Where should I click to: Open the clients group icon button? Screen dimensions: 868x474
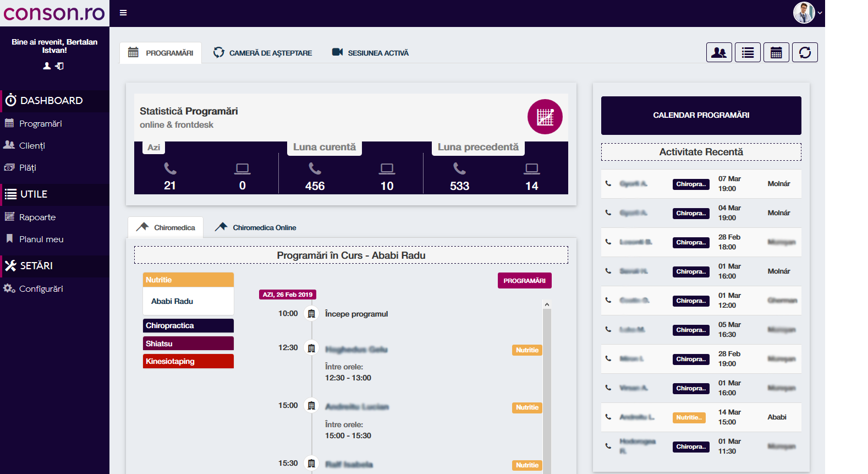point(719,53)
